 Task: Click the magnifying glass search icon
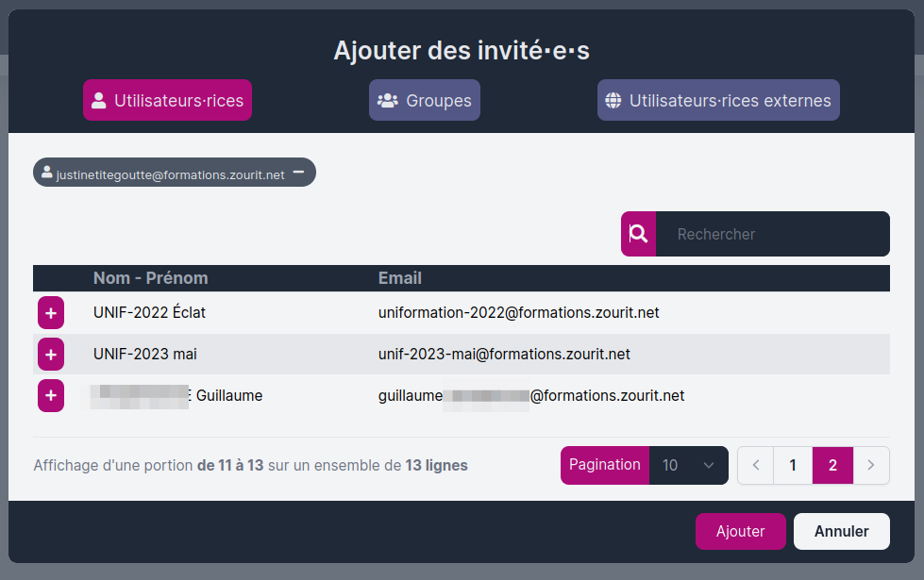tap(638, 234)
